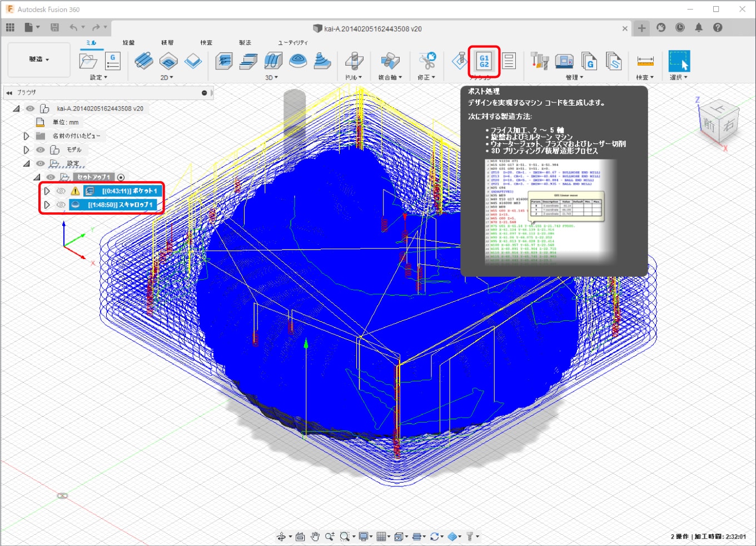Open the Tool Library icon
Screen dimensions: 756x546
[540, 61]
